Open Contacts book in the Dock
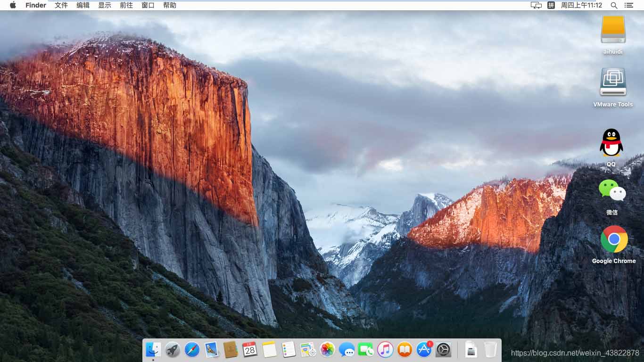Screen dimensions: 644x362 point(231,350)
